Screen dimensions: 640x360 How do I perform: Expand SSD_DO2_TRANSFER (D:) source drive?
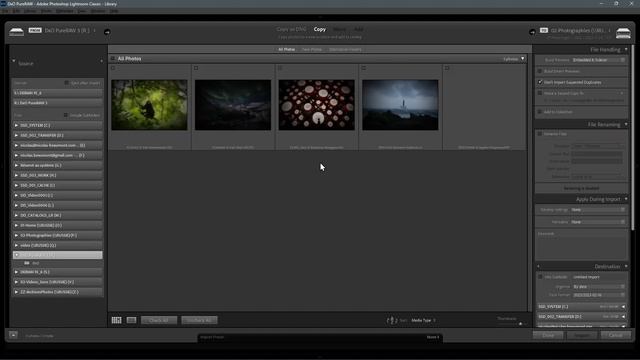point(16,135)
